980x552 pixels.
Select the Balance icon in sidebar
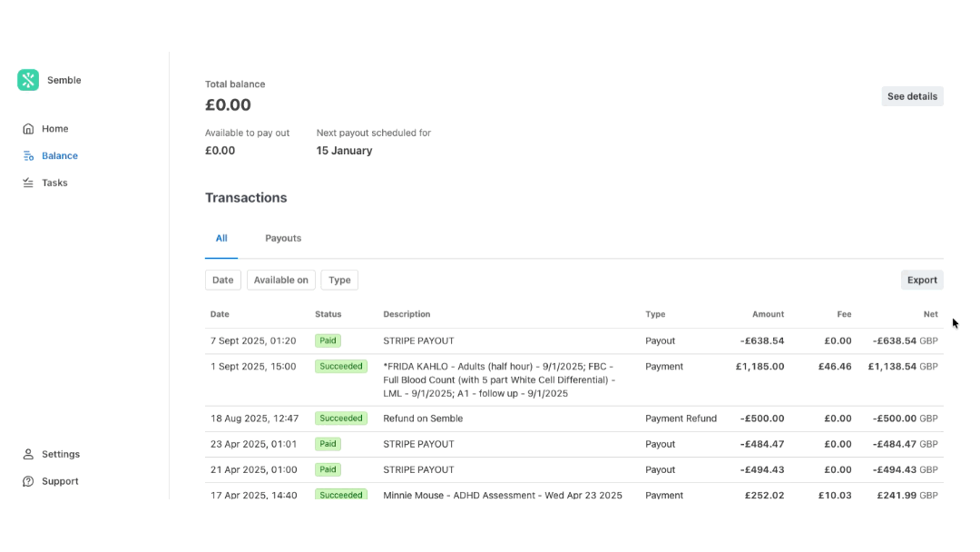(28, 155)
